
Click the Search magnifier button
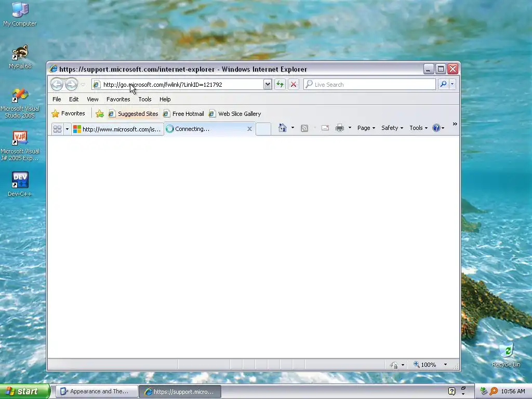tap(443, 84)
